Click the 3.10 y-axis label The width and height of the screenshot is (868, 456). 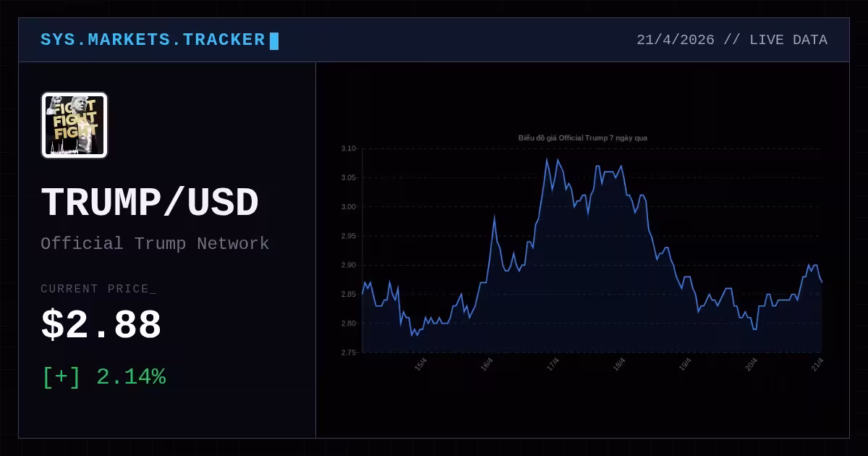349,148
